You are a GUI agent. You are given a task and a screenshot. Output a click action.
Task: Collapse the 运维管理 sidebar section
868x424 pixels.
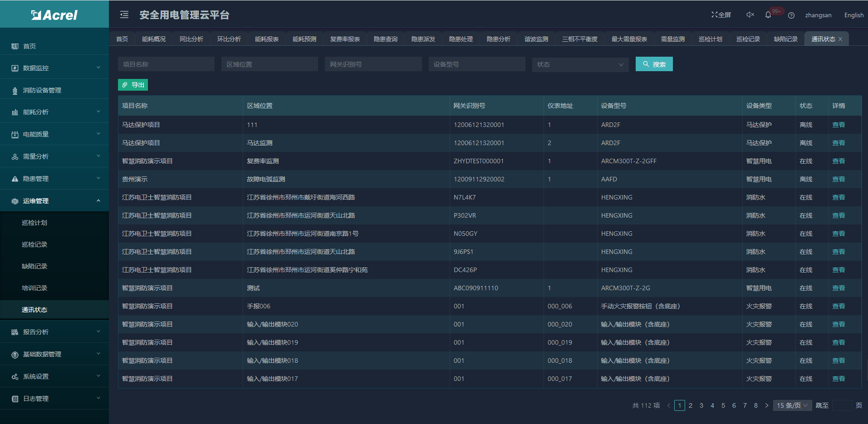tap(54, 201)
